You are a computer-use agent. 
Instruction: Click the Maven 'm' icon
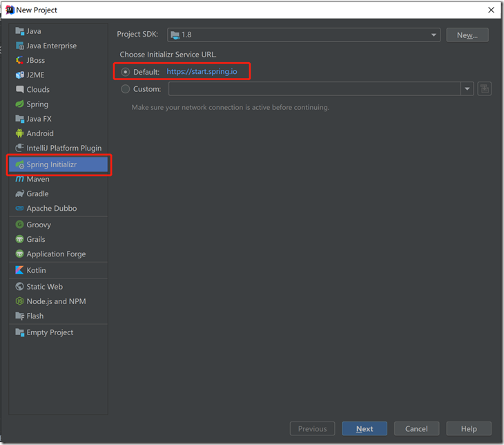pyautogui.click(x=20, y=179)
